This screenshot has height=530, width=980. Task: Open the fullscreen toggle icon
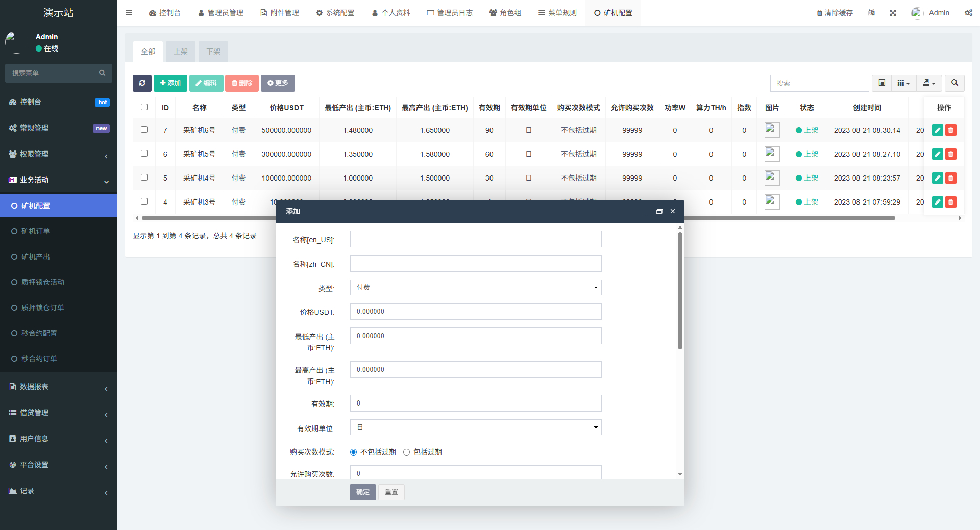(x=892, y=13)
